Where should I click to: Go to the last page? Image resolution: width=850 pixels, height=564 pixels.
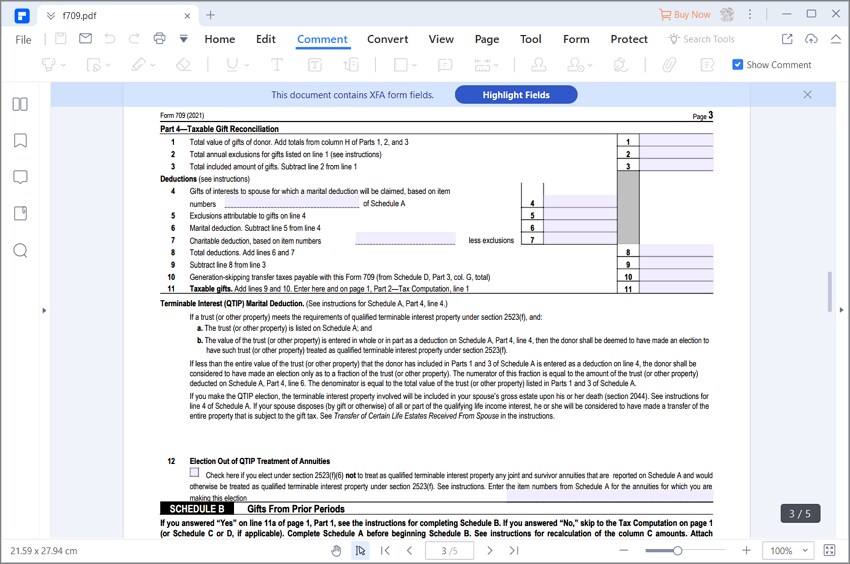pos(514,550)
